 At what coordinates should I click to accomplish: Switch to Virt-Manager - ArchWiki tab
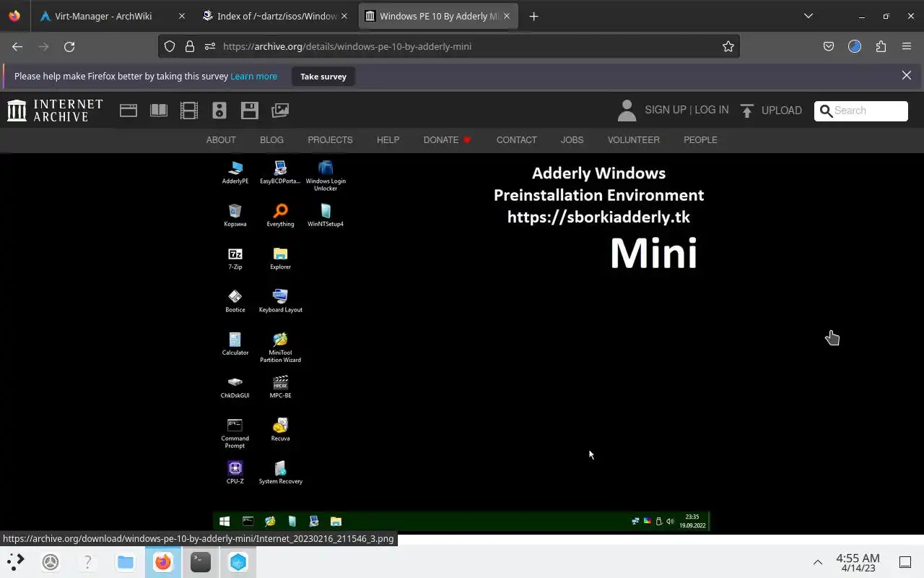point(111,16)
